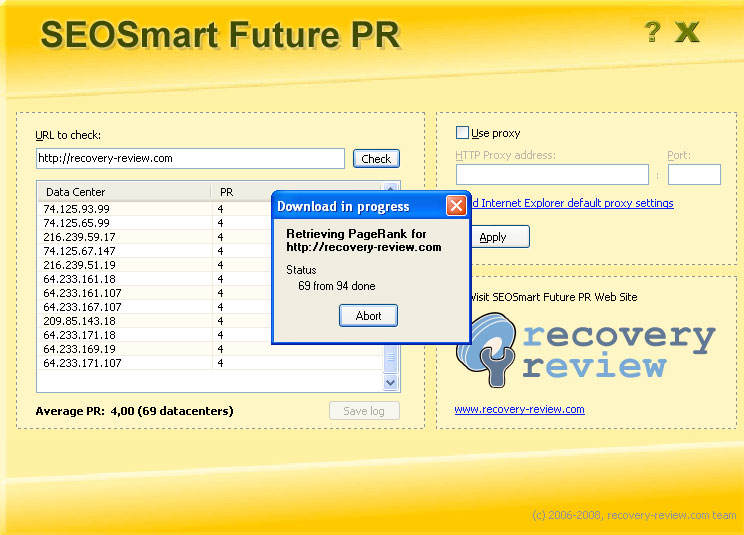Load Internet Explorer default proxy settings link
The image size is (744, 535).
572,203
